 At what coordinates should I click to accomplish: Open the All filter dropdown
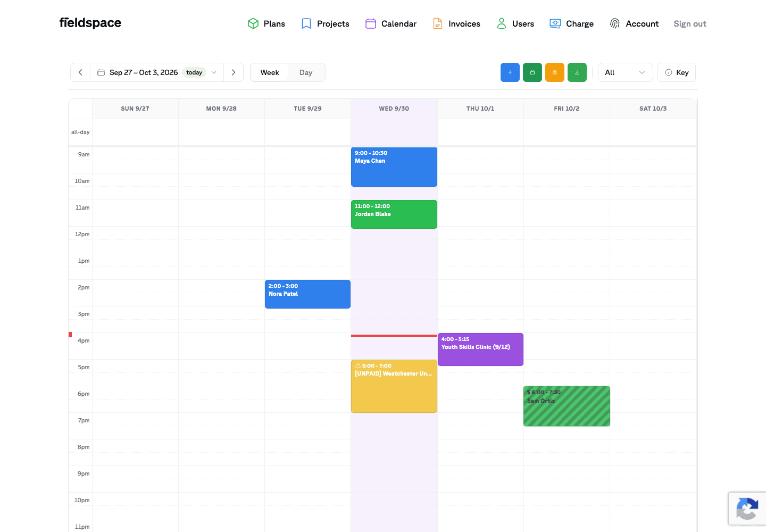pyautogui.click(x=625, y=72)
